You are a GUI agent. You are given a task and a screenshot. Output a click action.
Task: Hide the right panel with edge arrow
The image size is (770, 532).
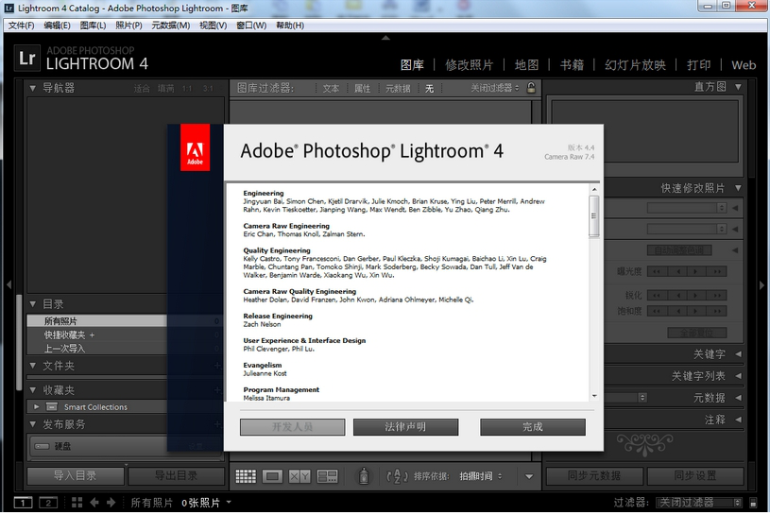(762, 284)
